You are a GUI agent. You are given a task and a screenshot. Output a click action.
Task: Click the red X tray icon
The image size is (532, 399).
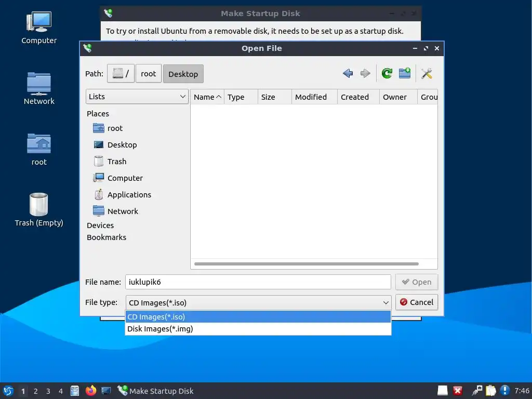458,391
